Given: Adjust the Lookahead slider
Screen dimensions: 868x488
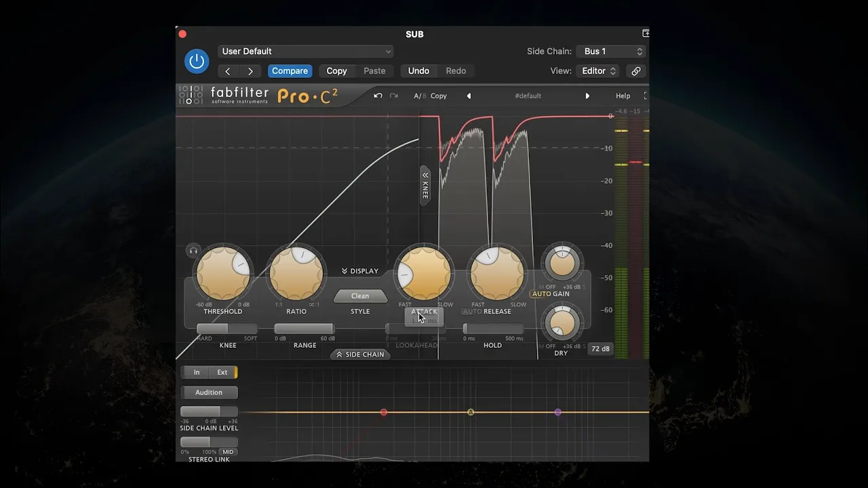Looking at the screenshot, I should 416,329.
